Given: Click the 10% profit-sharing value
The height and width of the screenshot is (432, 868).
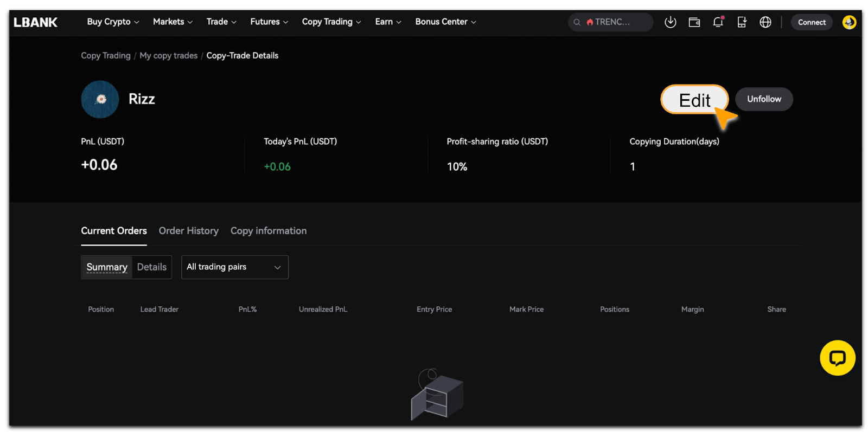Looking at the screenshot, I should [457, 167].
